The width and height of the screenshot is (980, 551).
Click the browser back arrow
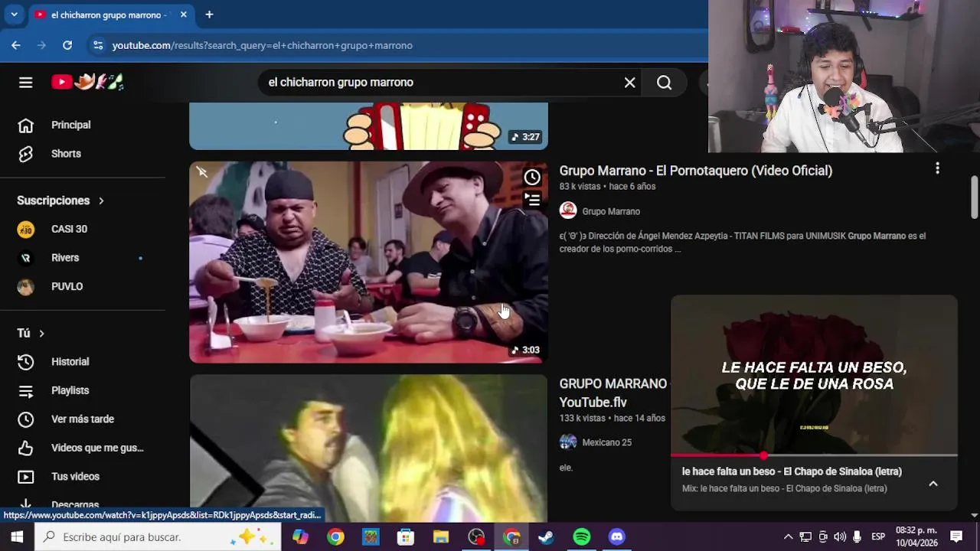[16, 45]
